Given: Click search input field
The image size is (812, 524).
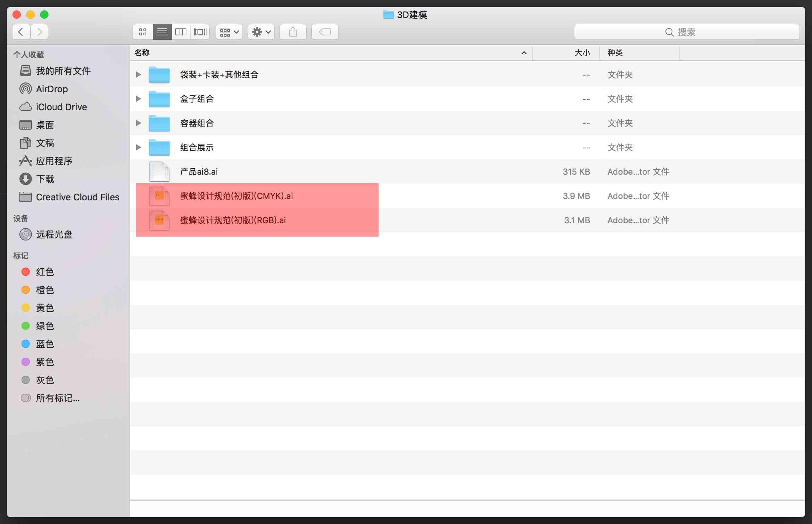Looking at the screenshot, I should [687, 32].
